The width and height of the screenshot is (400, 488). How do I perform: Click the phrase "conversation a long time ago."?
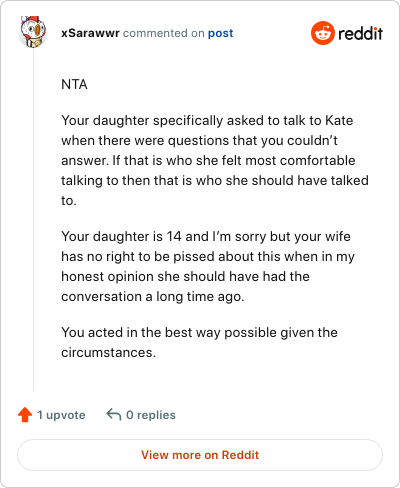pyautogui.click(x=153, y=297)
